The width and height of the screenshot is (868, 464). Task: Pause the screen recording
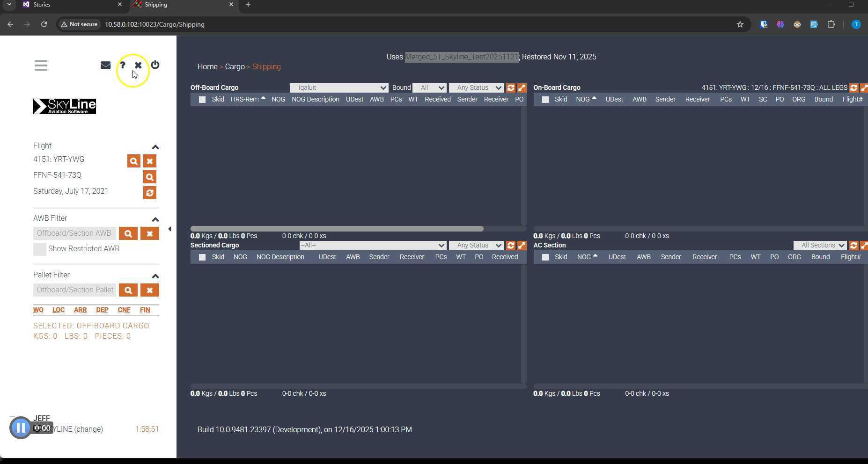tap(21, 428)
